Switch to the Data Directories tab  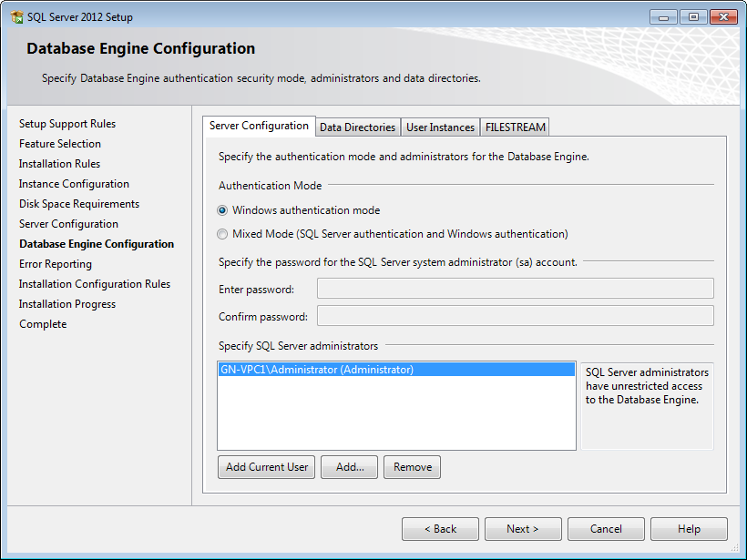357,127
